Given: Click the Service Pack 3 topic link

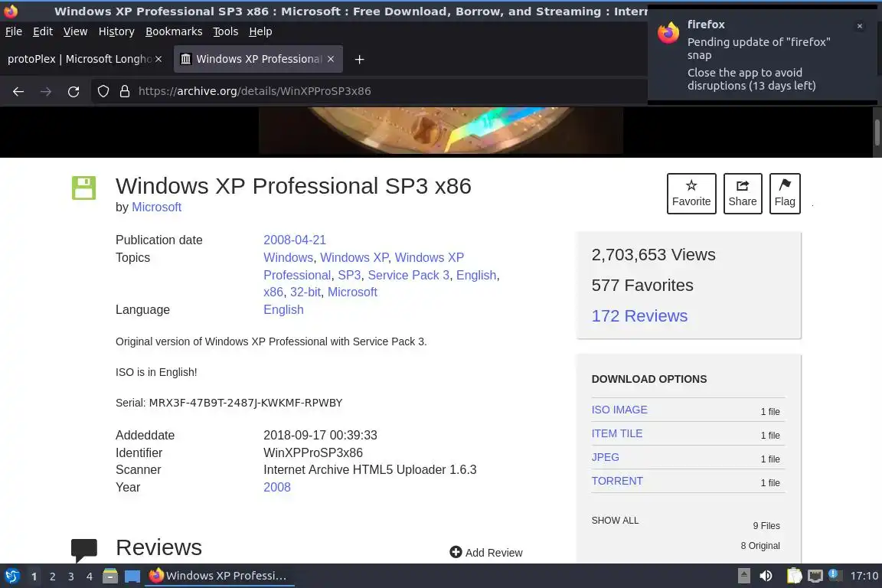Looking at the screenshot, I should click(408, 275).
